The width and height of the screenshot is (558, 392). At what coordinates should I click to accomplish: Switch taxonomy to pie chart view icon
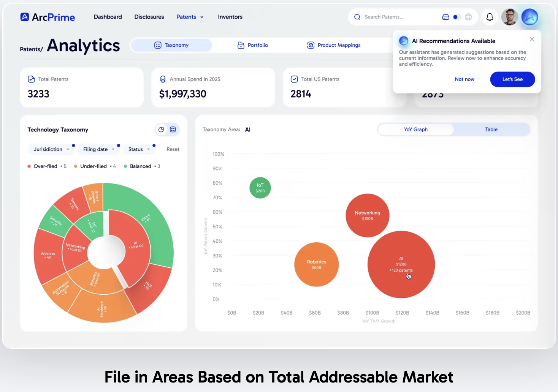(x=161, y=130)
